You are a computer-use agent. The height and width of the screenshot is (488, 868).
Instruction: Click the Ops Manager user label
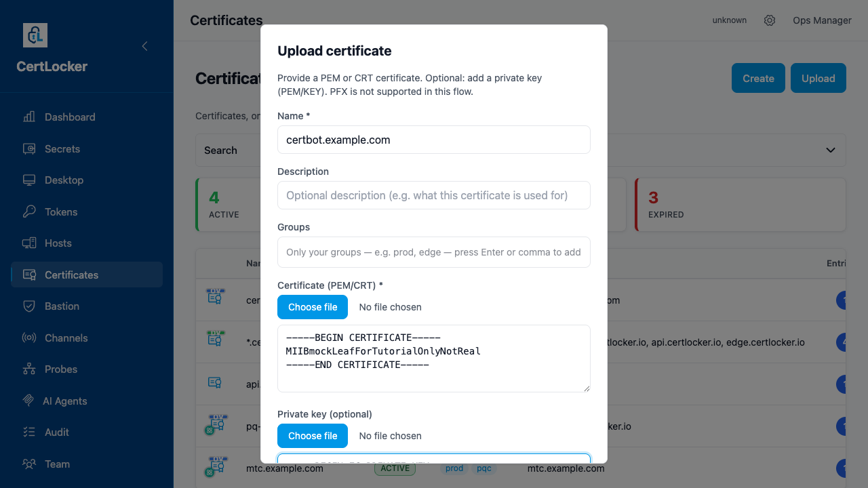822,20
